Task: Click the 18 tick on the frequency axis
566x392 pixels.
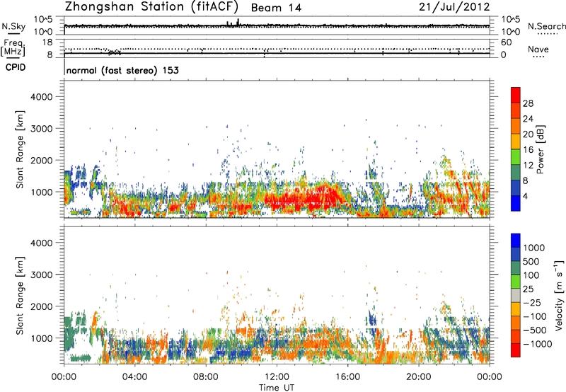Action: tap(47, 42)
